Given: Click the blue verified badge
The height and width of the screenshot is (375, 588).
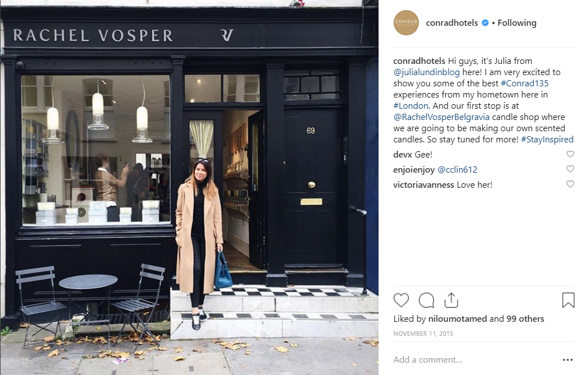Looking at the screenshot, I should click(x=485, y=23).
